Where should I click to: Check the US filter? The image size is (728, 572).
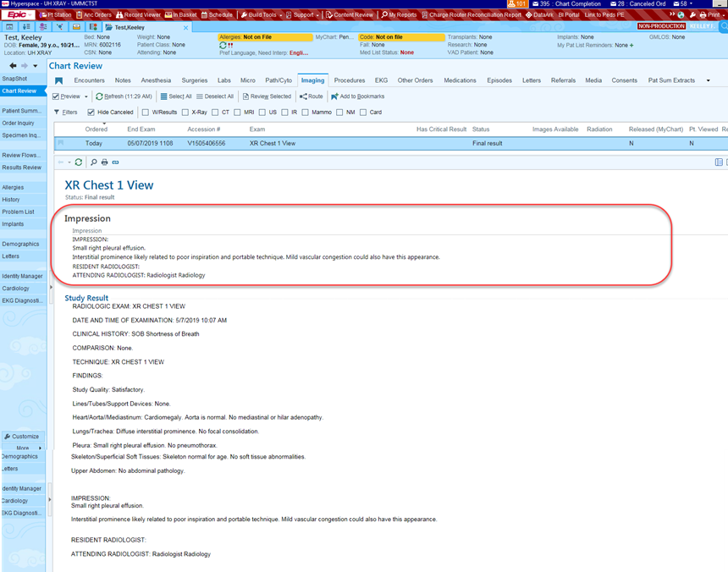(x=262, y=113)
